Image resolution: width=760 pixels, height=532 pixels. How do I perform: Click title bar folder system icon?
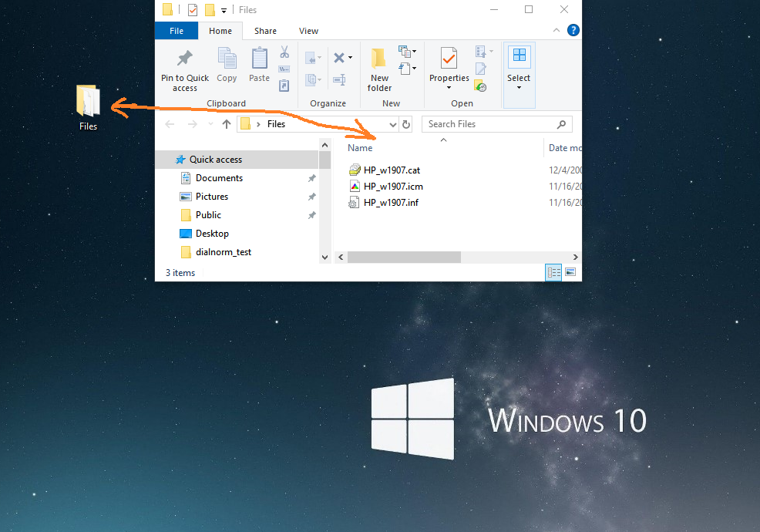click(x=168, y=10)
